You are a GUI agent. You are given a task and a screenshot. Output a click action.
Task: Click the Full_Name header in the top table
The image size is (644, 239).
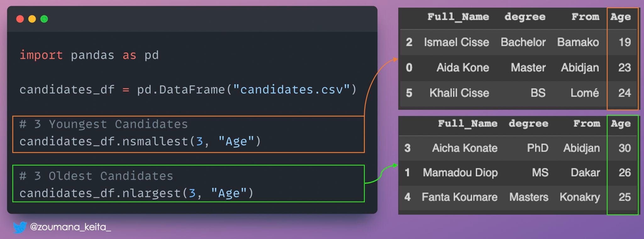[x=458, y=17]
